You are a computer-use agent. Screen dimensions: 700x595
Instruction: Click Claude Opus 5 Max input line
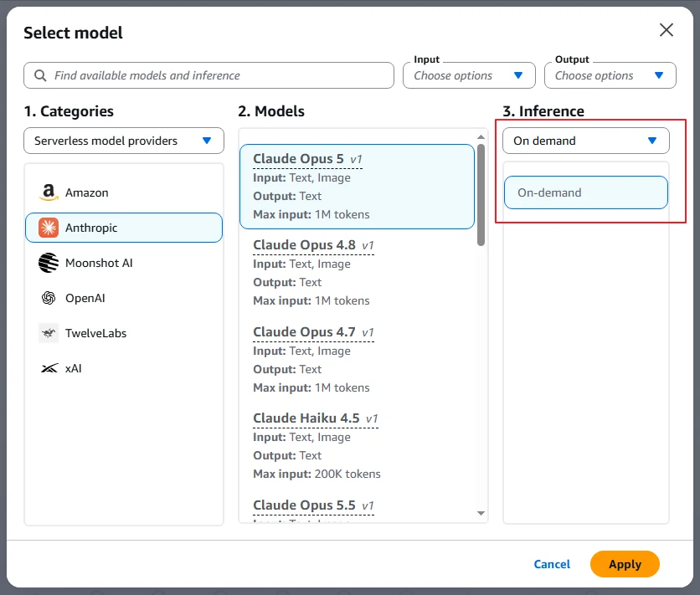pos(311,214)
